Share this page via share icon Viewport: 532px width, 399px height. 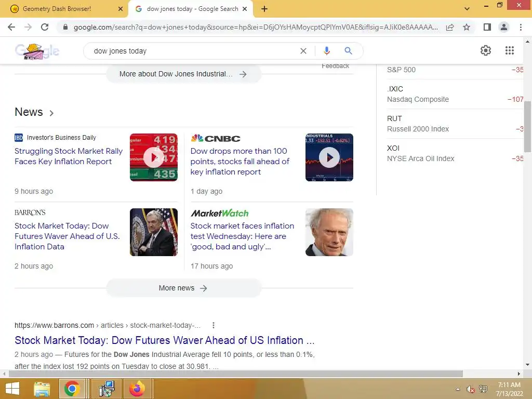click(450, 27)
